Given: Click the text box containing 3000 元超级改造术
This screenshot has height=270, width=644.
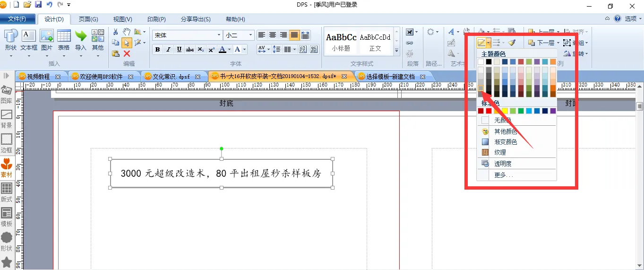Looking at the screenshot, I should pyautogui.click(x=221, y=174).
